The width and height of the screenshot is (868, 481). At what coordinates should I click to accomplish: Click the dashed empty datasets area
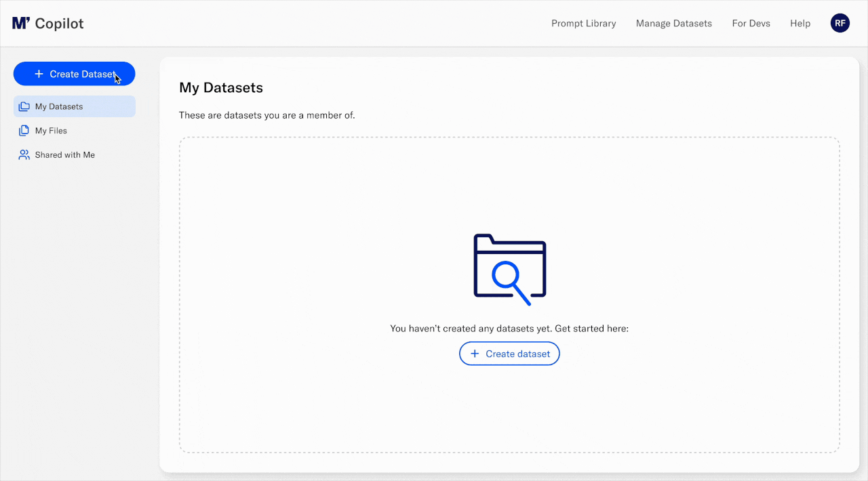509,420
